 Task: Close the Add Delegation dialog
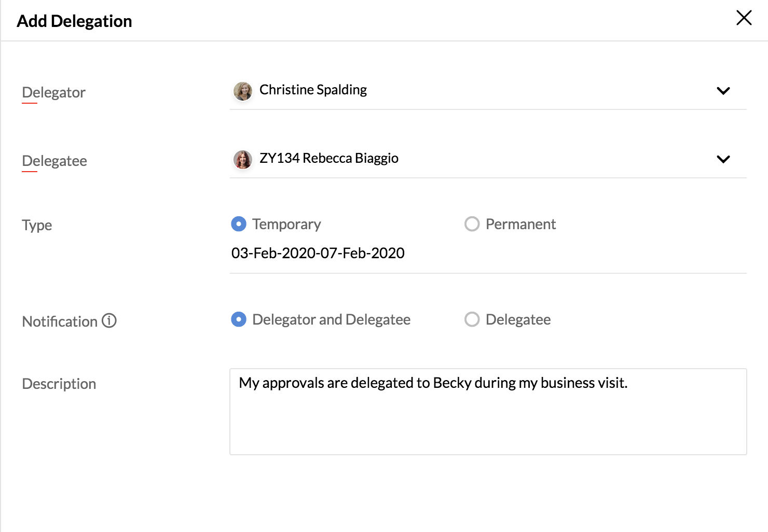click(744, 18)
